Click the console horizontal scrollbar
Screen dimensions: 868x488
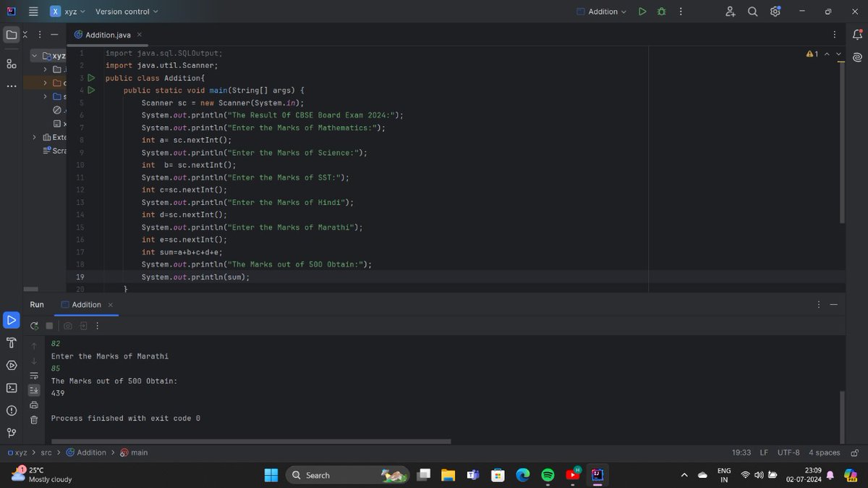(x=250, y=441)
